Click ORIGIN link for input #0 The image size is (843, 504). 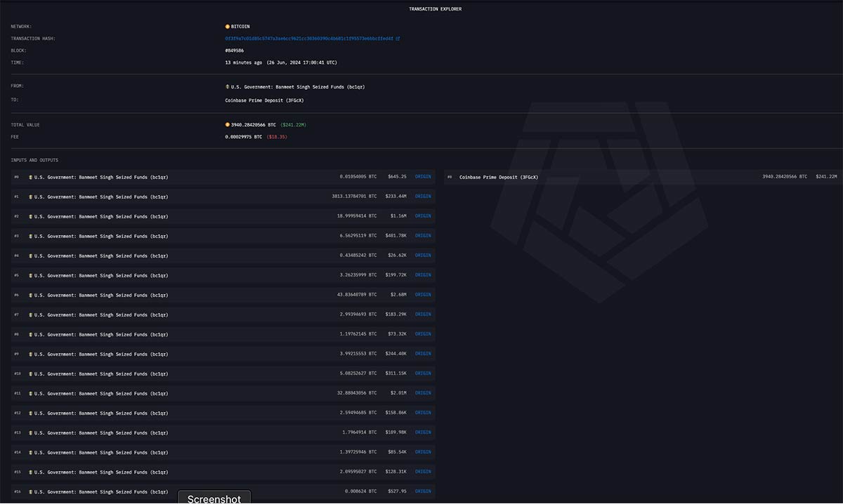click(423, 177)
